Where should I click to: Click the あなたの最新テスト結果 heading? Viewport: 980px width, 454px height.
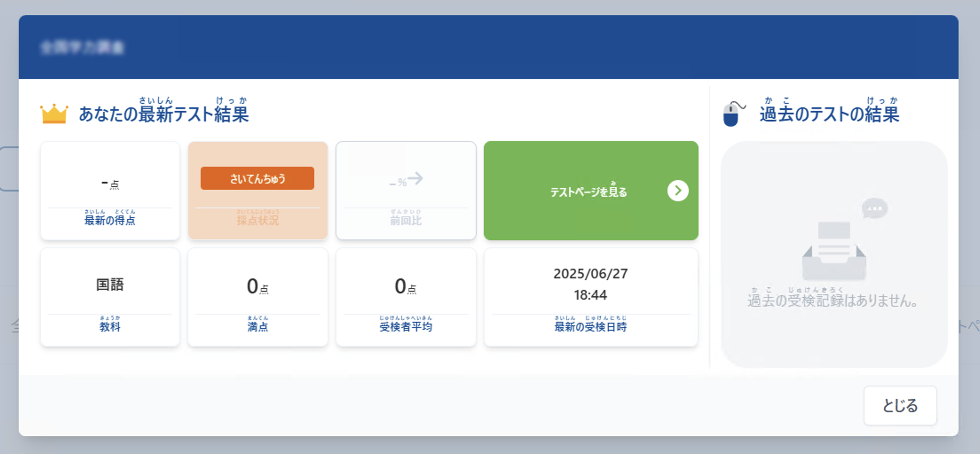coord(163,114)
